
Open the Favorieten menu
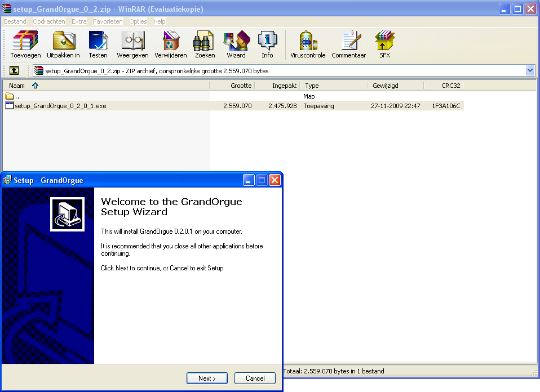108,21
